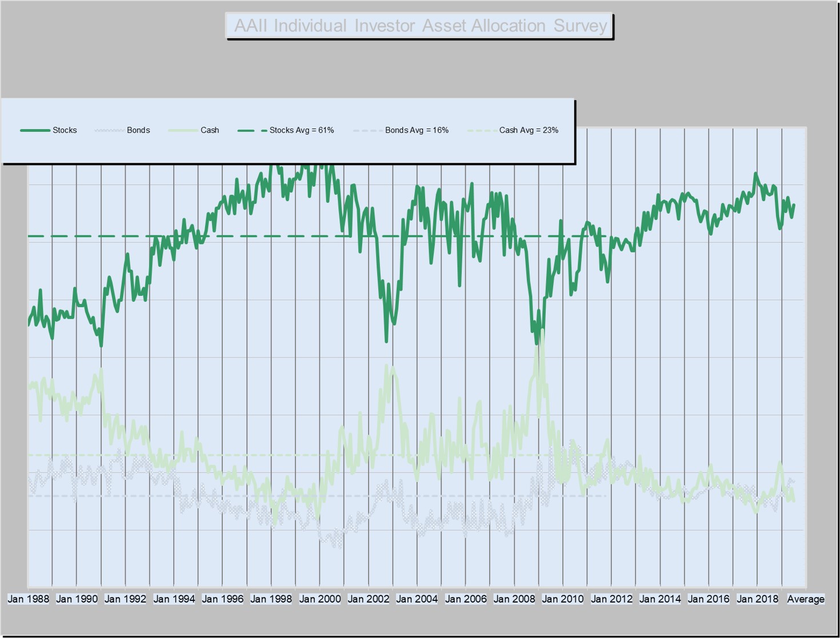Click the Jan 1994 axis label

[174, 599]
